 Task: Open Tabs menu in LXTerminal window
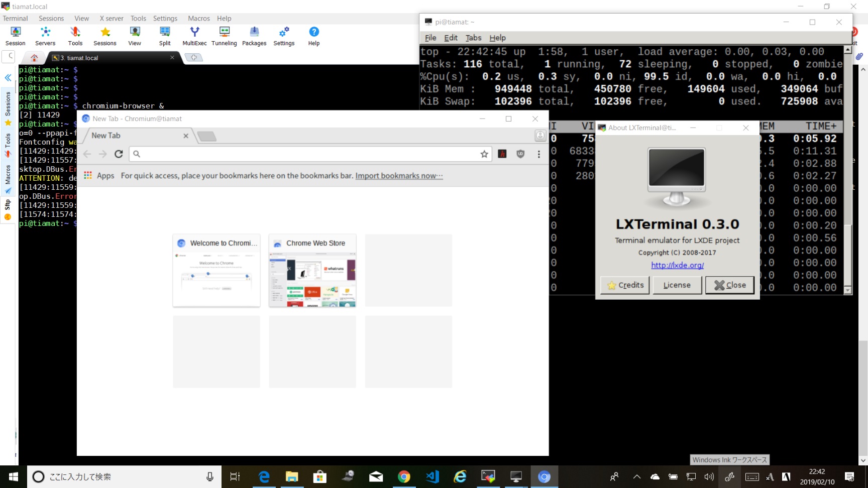point(473,38)
